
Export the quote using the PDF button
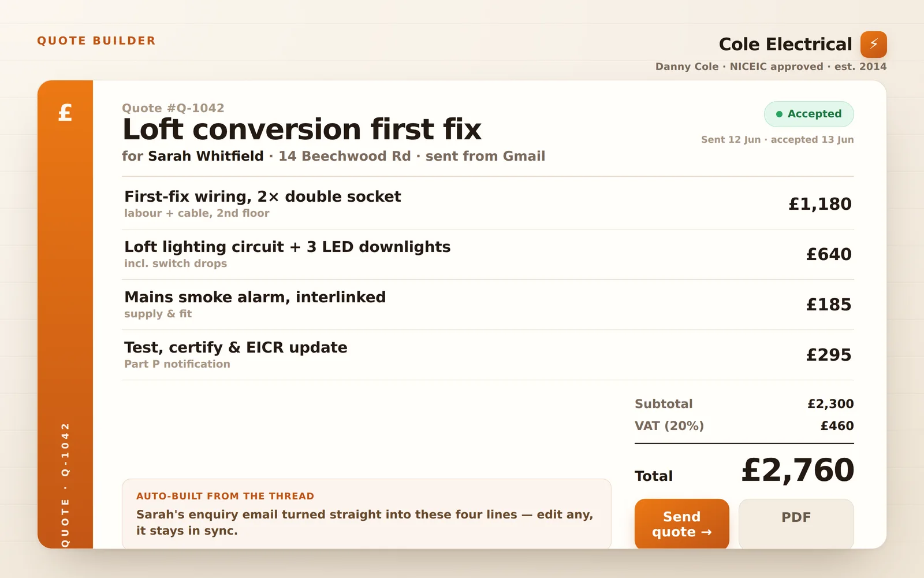[796, 524]
